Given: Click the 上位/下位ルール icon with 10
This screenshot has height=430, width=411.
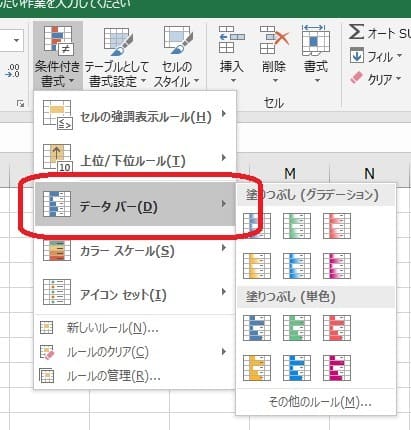Looking at the screenshot, I should coord(58,158).
